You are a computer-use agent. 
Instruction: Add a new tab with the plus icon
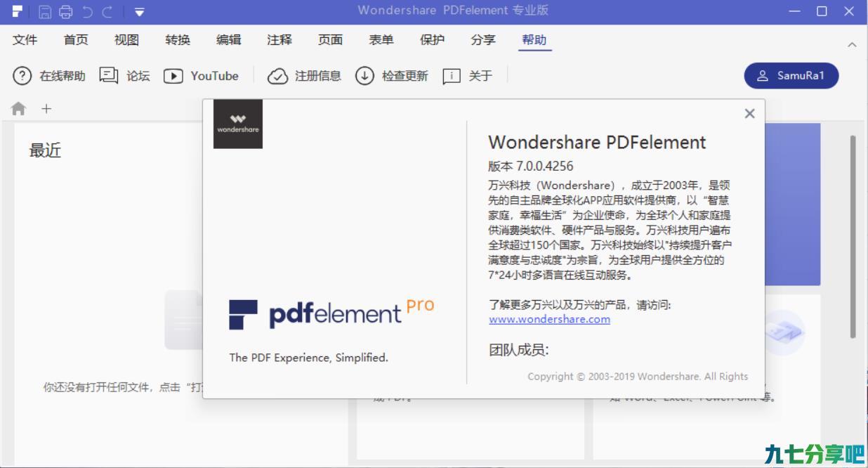(x=46, y=109)
